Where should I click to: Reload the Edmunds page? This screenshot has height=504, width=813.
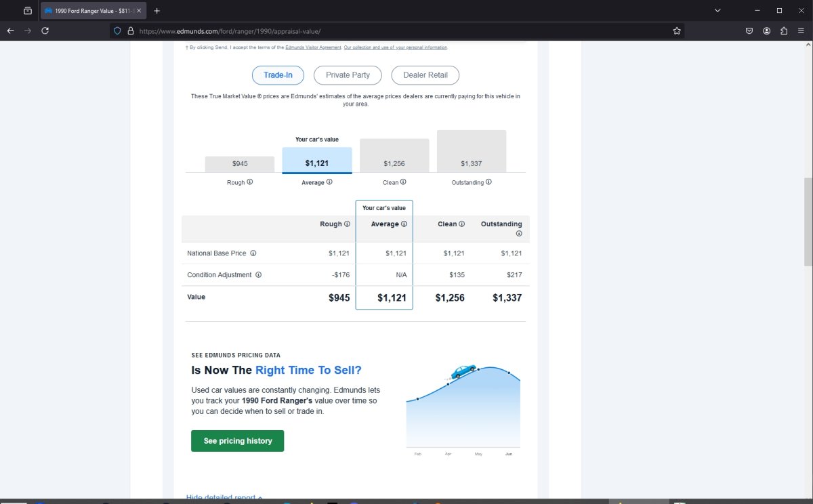45,30
